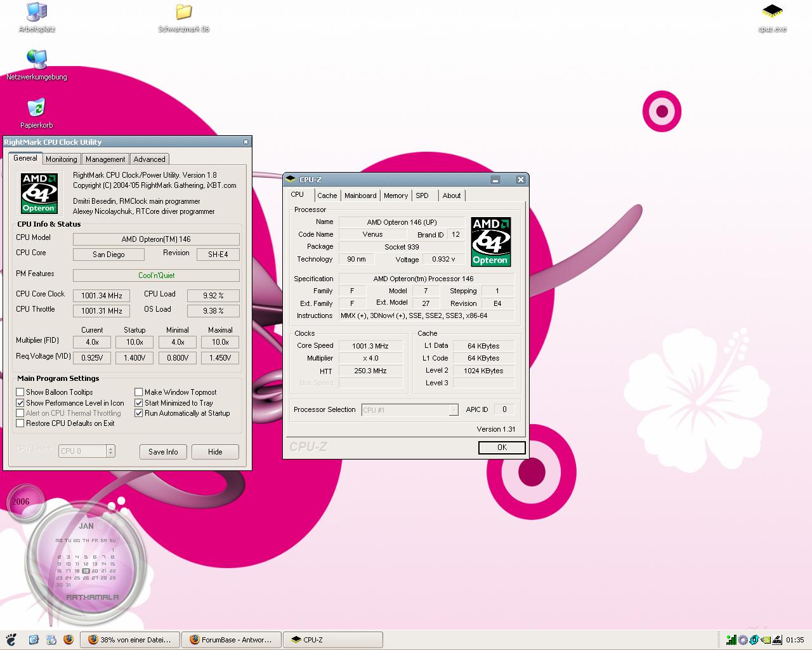Launch the cpuz.exe desktop icon

pyautogui.click(x=772, y=18)
